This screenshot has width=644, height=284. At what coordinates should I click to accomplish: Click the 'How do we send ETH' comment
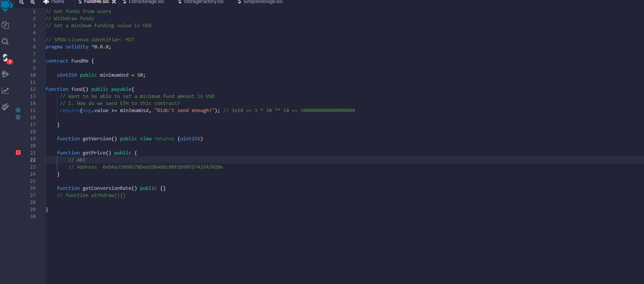[120, 103]
